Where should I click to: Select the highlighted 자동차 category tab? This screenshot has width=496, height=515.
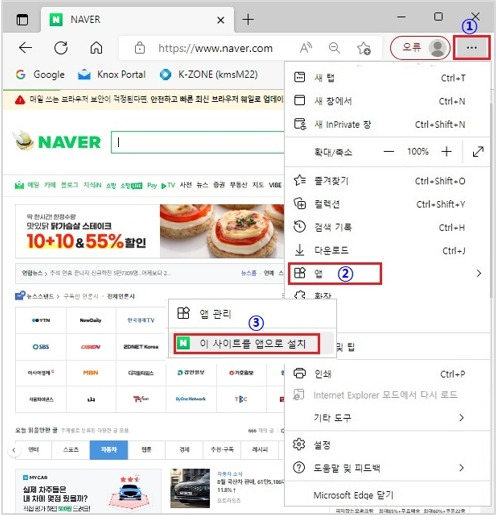click(x=109, y=450)
